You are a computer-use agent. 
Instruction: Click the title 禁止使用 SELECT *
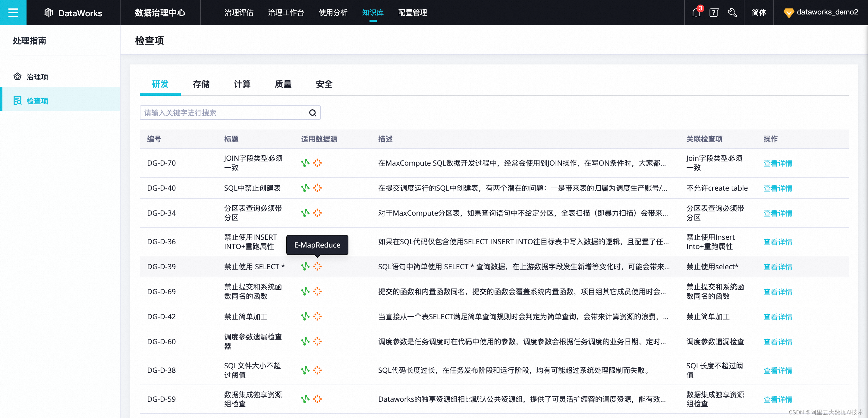[254, 267]
